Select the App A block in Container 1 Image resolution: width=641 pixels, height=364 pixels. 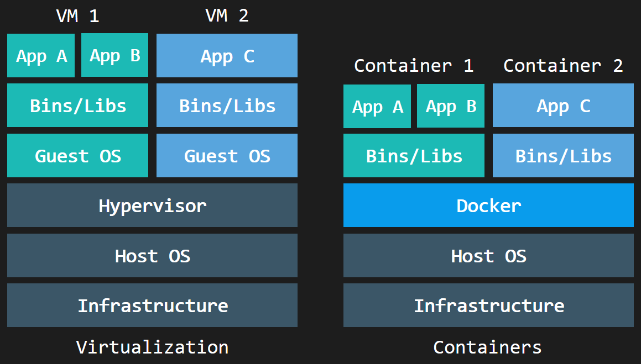[377, 106]
